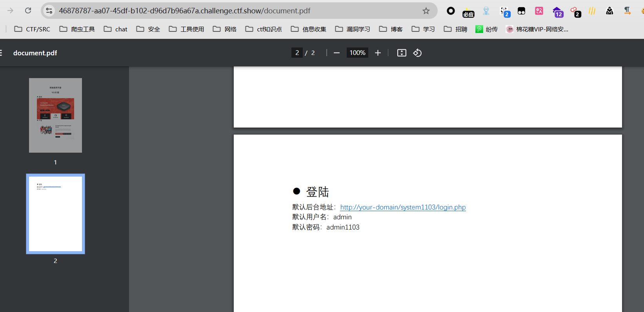Open the hooded hacker extension icon

(609, 11)
